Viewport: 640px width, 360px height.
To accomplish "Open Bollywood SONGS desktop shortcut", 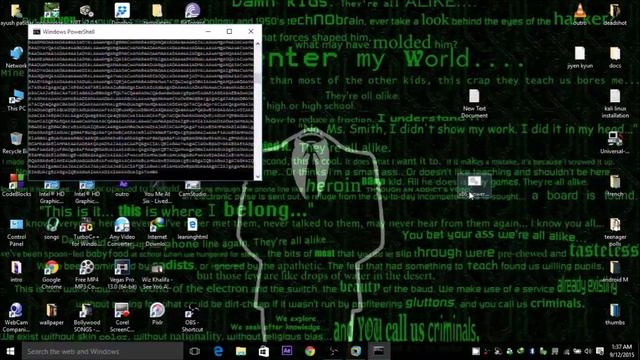I will [87, 318].
